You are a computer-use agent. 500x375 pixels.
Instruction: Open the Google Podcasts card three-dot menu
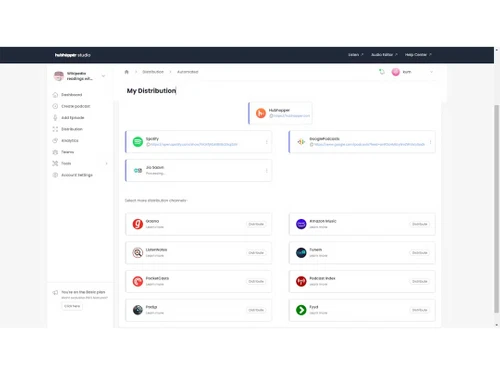coord(430,142)
